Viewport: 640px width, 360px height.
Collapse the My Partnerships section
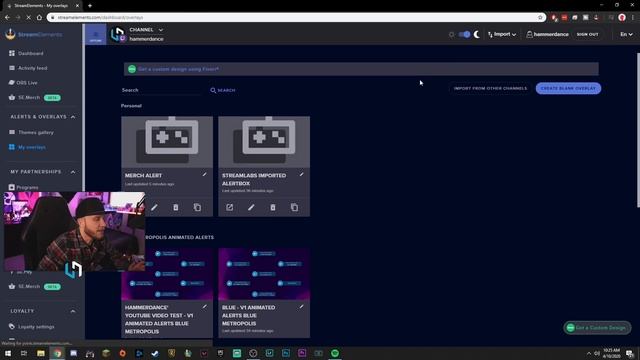[x=73, y=172]
